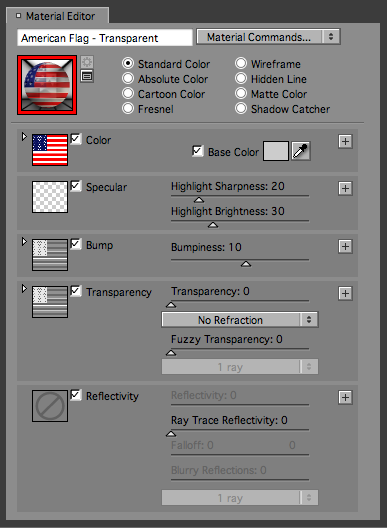Click the plus button in the Transparency row
Image resolution: width=387 pixels, height=528 pixels.
tap(345, 293)
